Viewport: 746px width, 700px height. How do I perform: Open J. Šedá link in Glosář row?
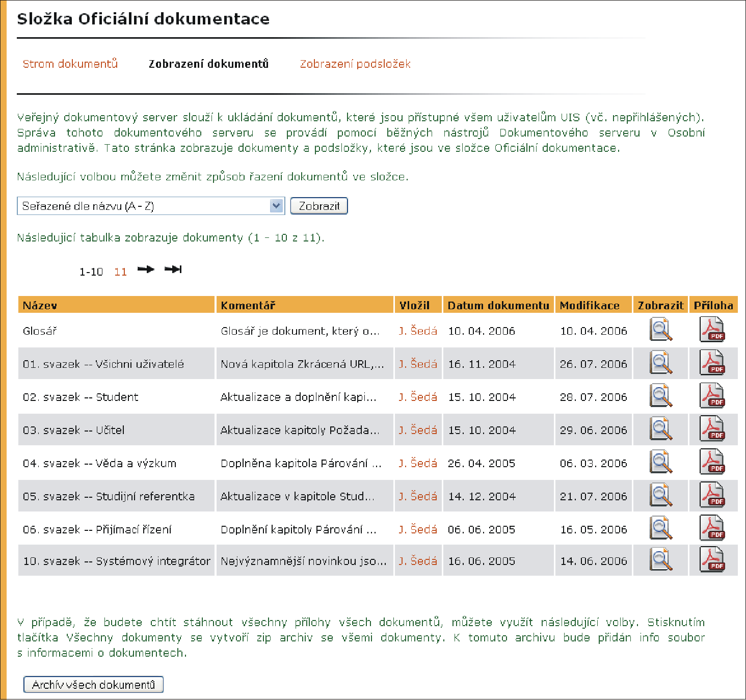[418, 331]
